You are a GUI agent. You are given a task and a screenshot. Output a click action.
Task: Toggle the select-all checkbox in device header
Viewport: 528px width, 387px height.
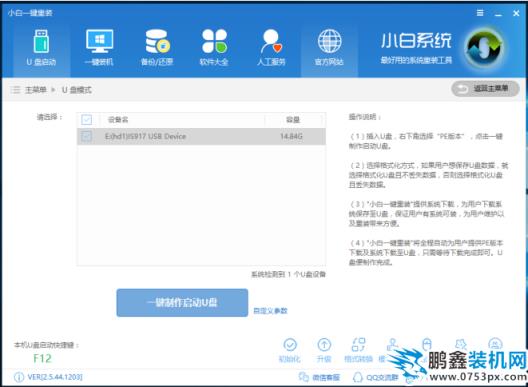87,120
